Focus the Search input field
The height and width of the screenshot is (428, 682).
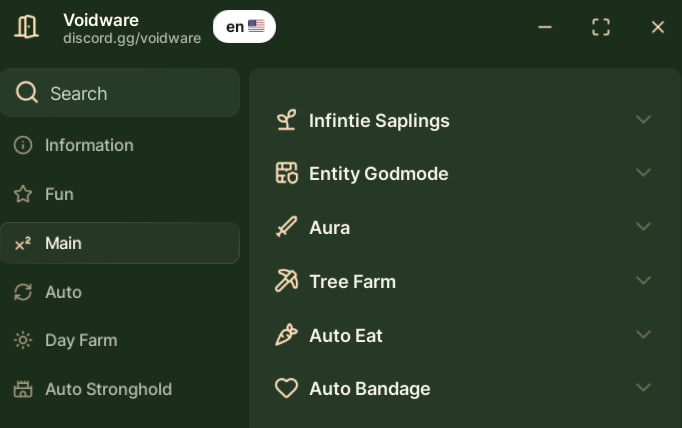point(130,93)
